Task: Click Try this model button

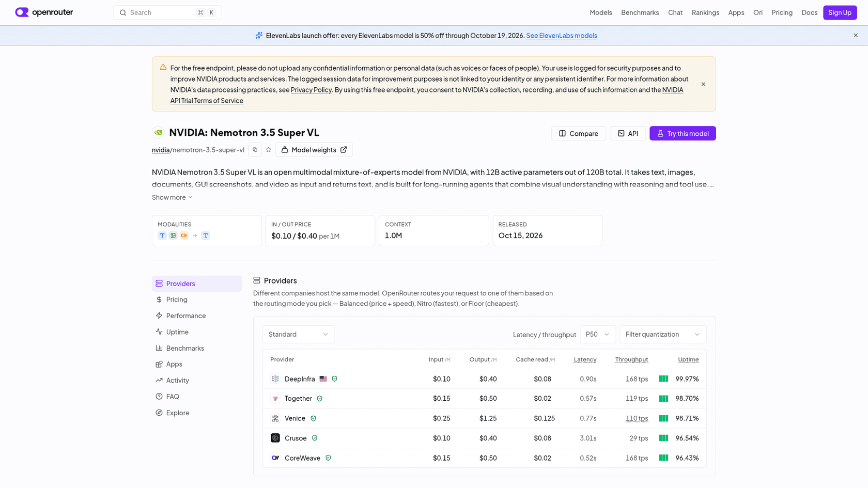Action: pyautogui.click(x=683, y=133)
